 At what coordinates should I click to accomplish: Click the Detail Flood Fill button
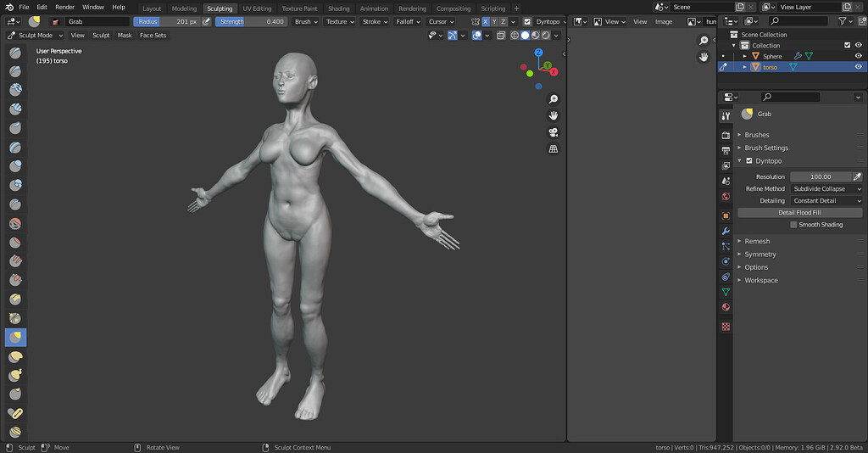click(x=799, y=213)
